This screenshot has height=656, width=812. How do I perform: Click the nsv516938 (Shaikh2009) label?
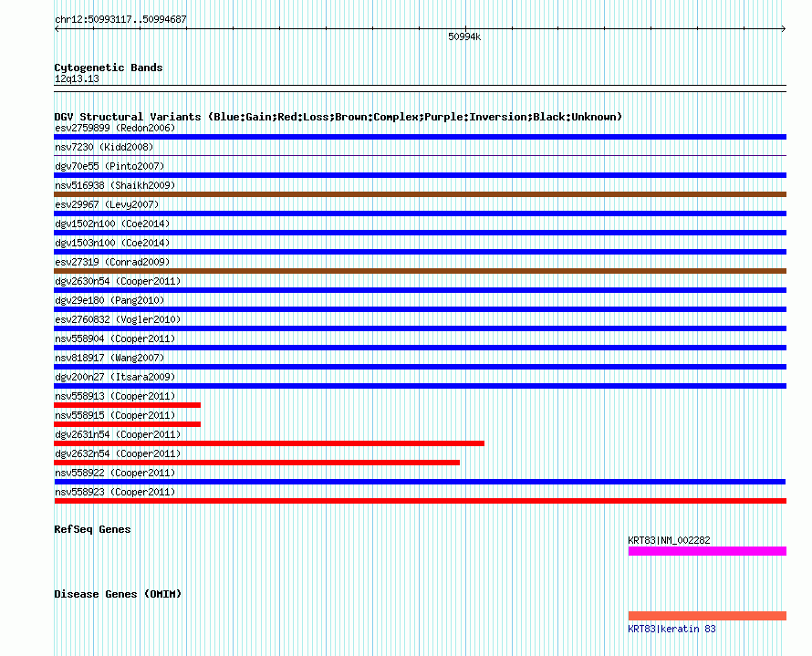coord(115,185)
